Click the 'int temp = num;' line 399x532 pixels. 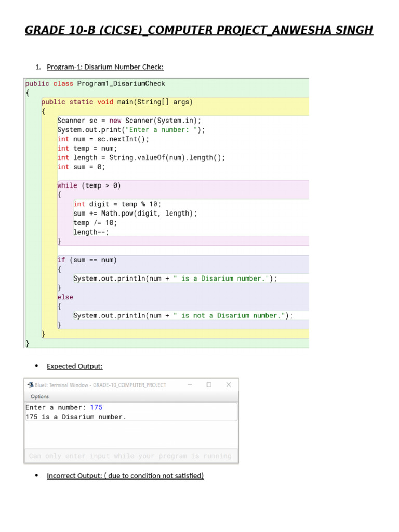pos(87,149)
